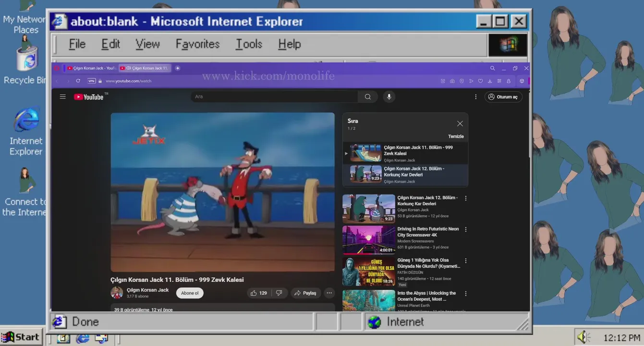Click the cartoon video player area
This screenshot has height=346, width=644.
[222, 192]
